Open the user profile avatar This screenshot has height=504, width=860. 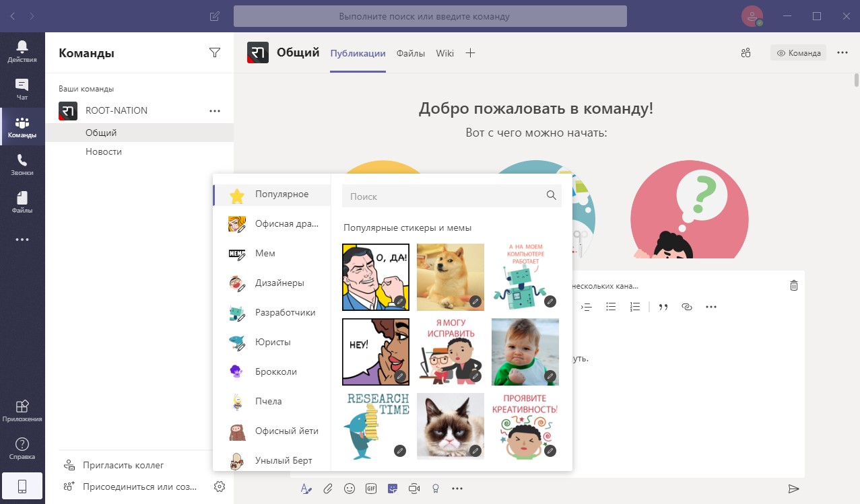752,16
